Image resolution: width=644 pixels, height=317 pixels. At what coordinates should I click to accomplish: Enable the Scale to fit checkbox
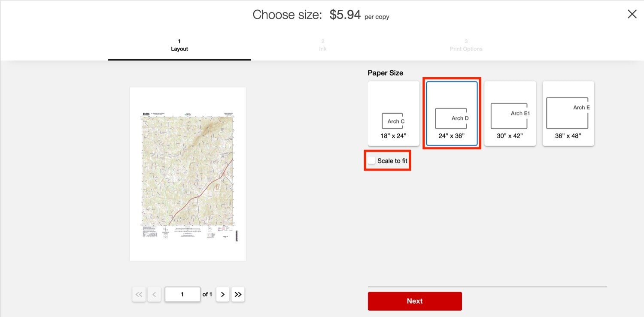point(371,160)
